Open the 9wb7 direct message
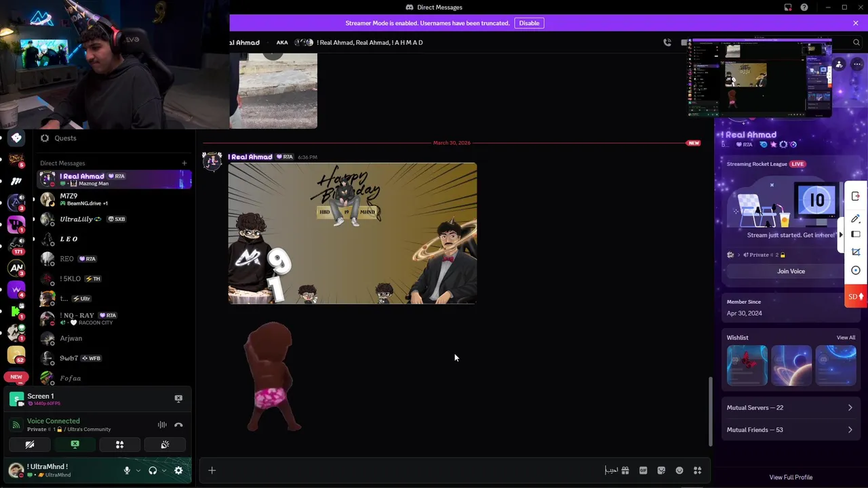868x488 pixels. 114,358
